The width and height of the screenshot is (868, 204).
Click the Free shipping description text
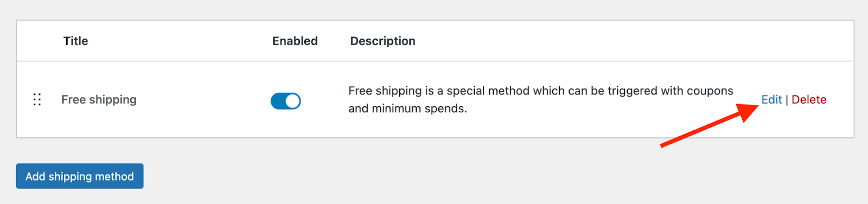click(541, 100)
